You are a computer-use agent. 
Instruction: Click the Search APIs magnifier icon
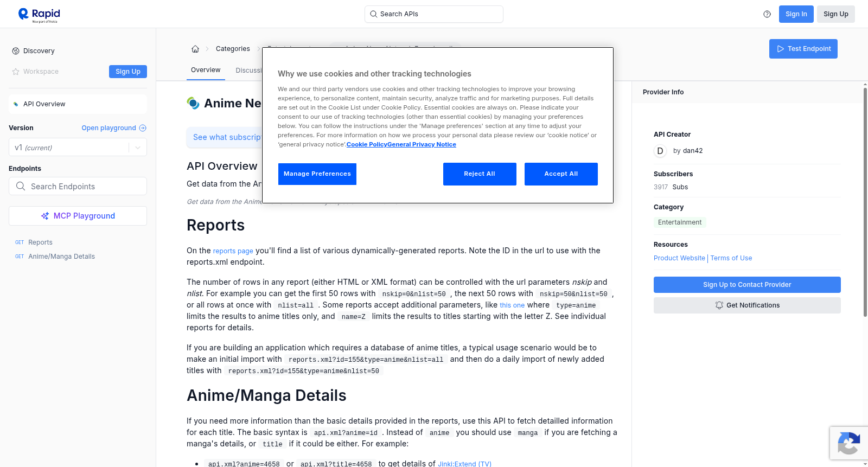click(x=374, y=14)
